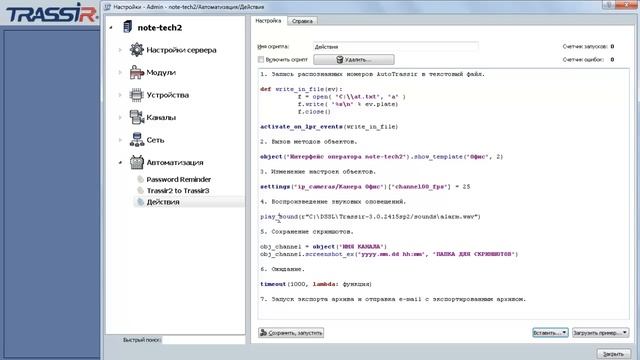This screenshot has height=360, width=640.
Task: Click Сохранить, запустить button
Action: (x=291, y=333)
